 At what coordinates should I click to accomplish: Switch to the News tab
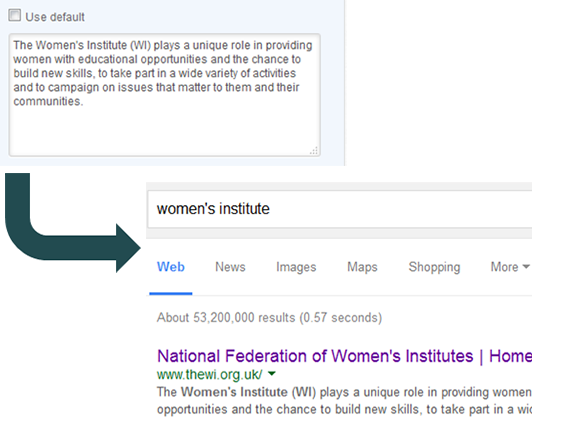click(x=230, y=267)
